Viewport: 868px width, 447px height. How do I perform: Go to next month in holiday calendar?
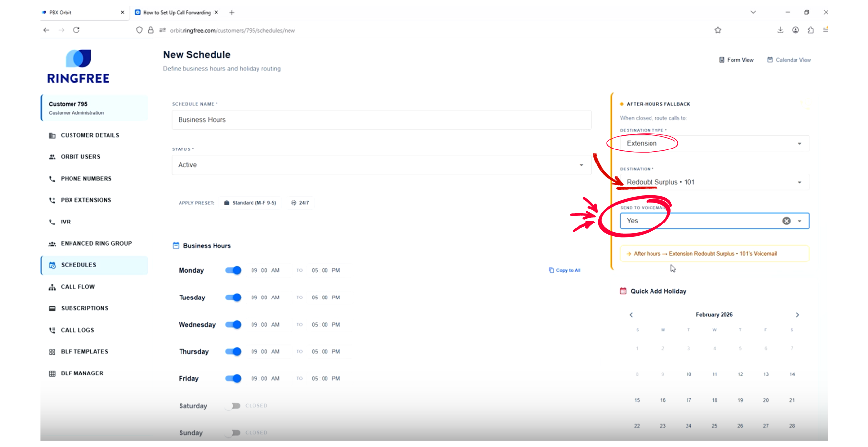click(797, 315)
